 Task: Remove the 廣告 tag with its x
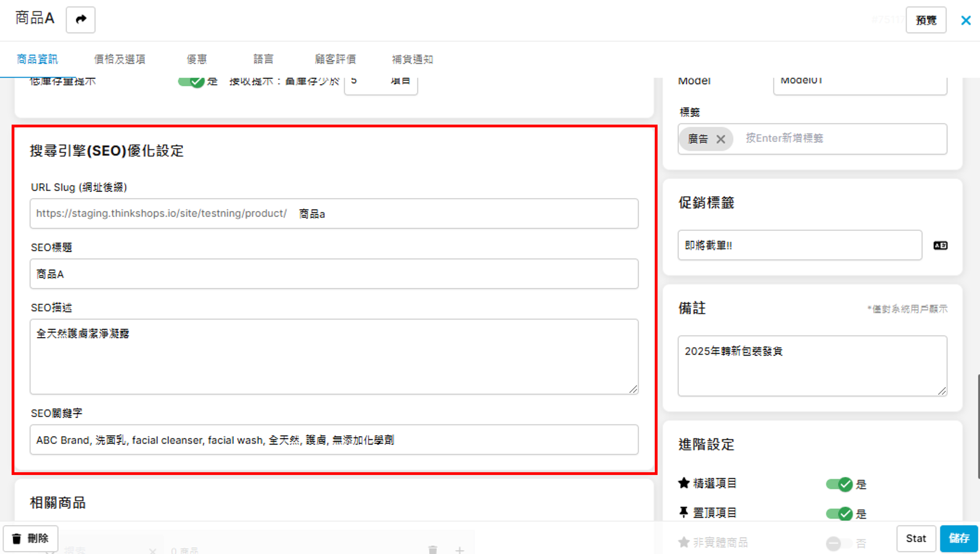pos(720,139)
